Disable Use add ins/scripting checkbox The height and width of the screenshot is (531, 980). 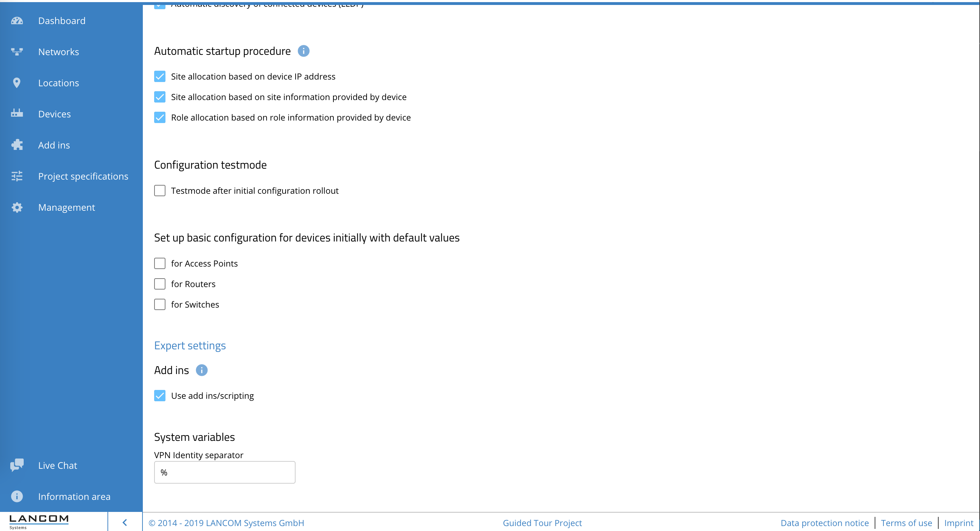[160, 396]
